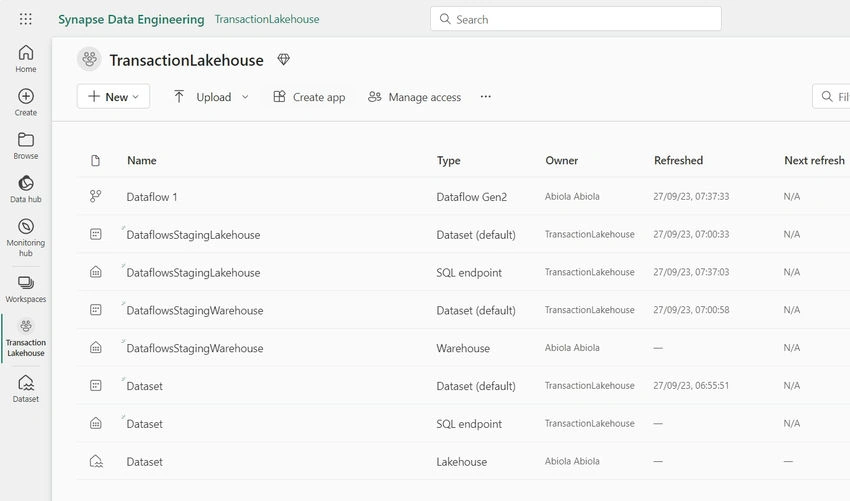The image size is (850, 501).
Task: Go to Home in the sidebar
Action: pyautogui.click(x=25, y=59)
